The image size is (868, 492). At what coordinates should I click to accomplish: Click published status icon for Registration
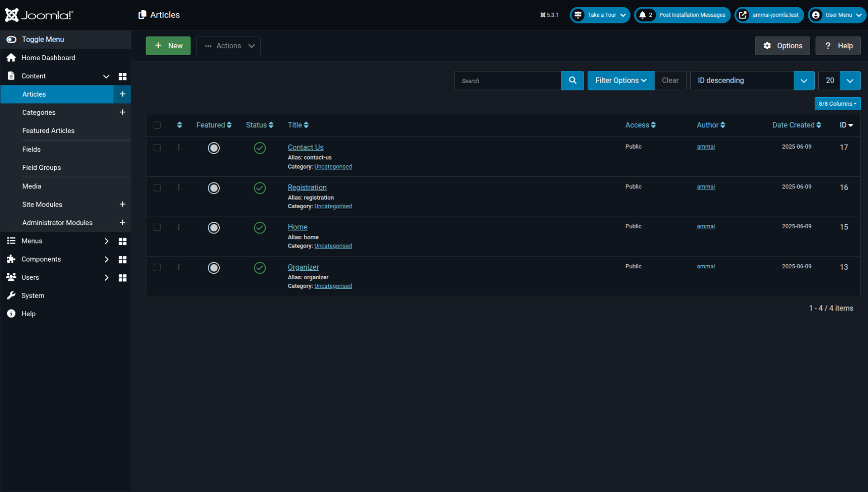pyautogui.click(x=259, y=188)
